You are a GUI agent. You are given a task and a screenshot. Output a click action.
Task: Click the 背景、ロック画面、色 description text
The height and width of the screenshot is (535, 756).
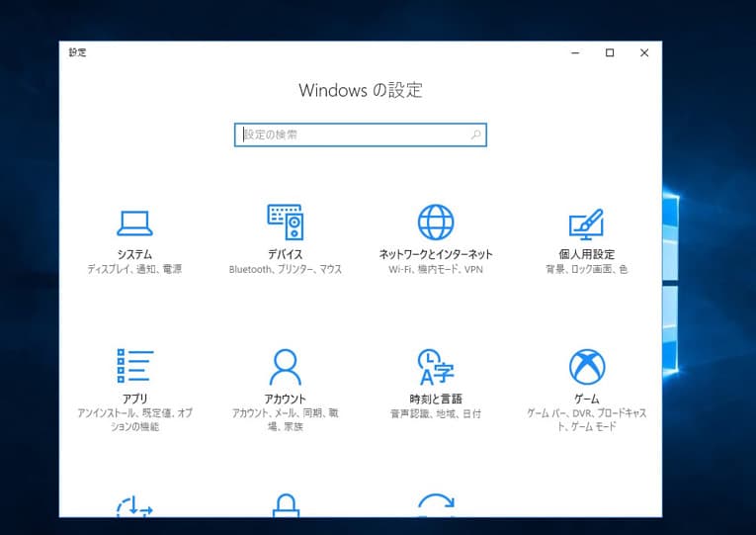[x=586, y=269]
